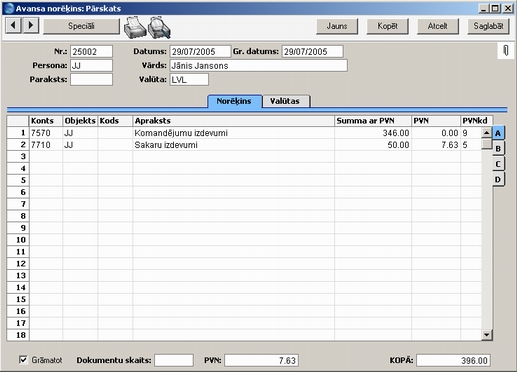Click the Saglabāt button
Image resolution: width=517 pixels, height=372 pixels.
(x=488, y=26)
